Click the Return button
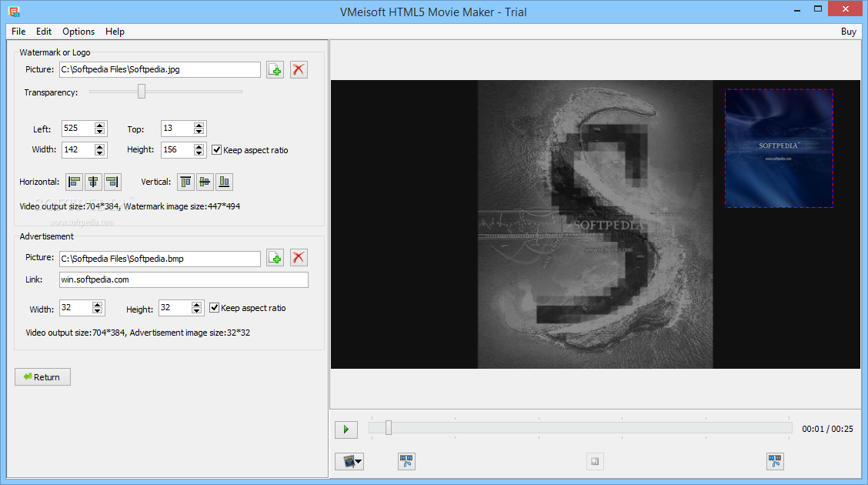This screenshot has height=485, width=868. point(42,377)
